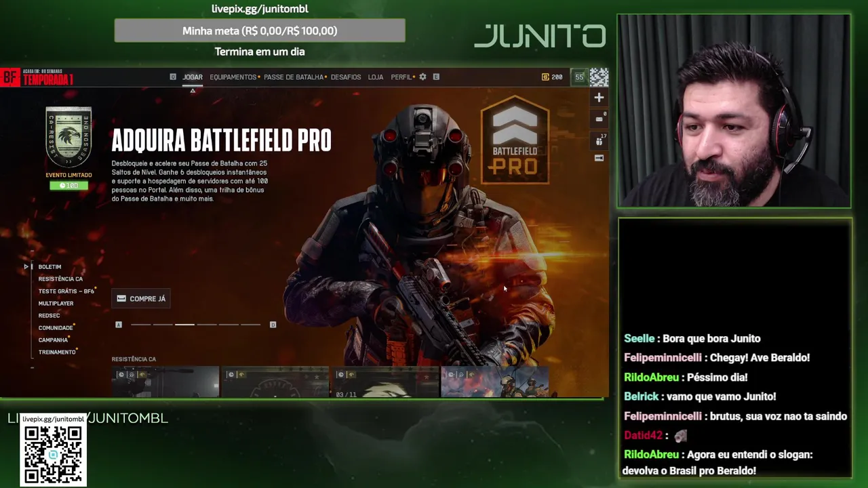The width and height of the screenshot is (868, 488).
Task: Select the highlighted third carousel page indicator
Action: [184, 325]
